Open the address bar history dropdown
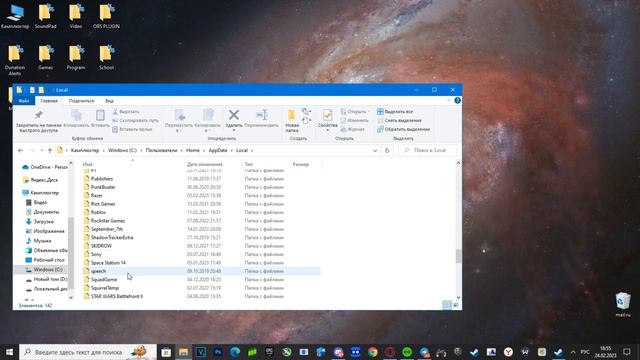Viewport: 640px width, 360px height. coord(375,150)
